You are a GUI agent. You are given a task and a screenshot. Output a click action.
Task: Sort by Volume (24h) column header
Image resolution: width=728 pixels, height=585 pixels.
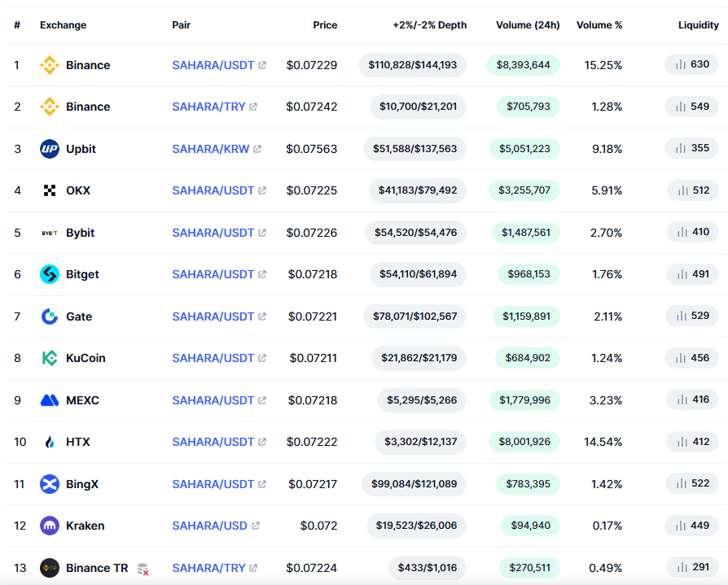coord(528,25)
